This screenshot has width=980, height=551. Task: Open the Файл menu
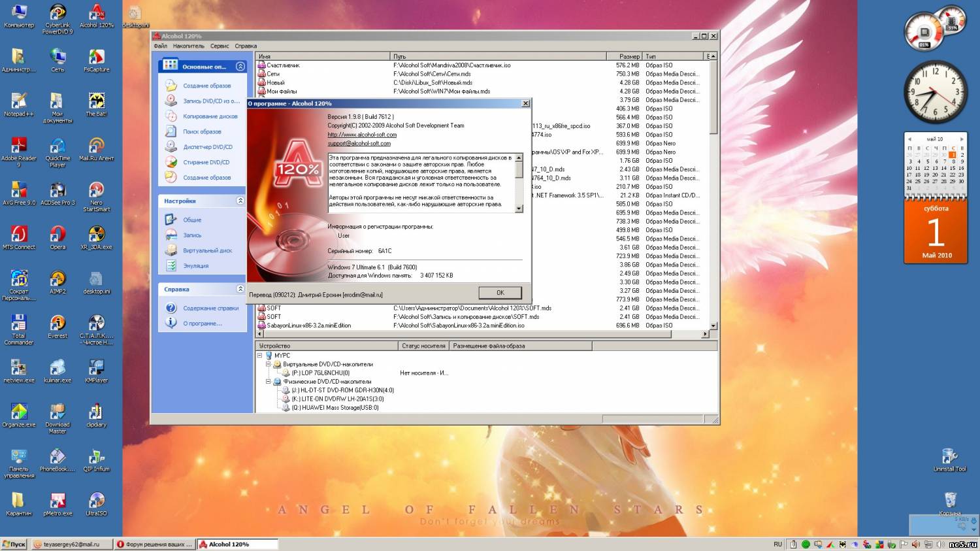pyautogui.click(x=160, y=46)
